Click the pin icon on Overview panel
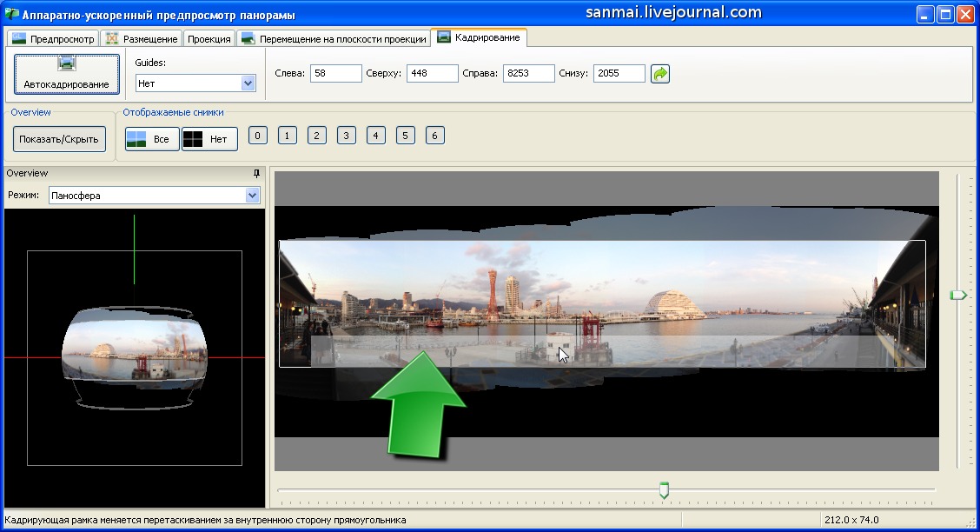 click(x=255, y=174)
